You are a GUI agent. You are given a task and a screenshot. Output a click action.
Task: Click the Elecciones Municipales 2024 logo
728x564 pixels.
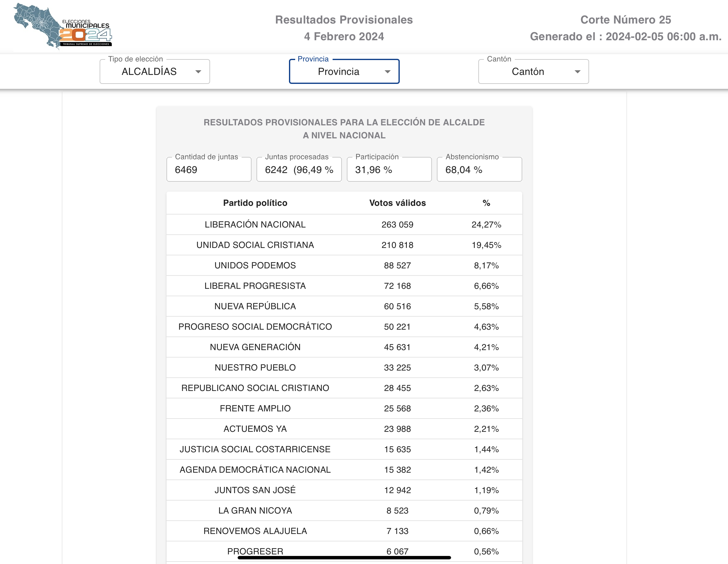(x=63, y=27)
